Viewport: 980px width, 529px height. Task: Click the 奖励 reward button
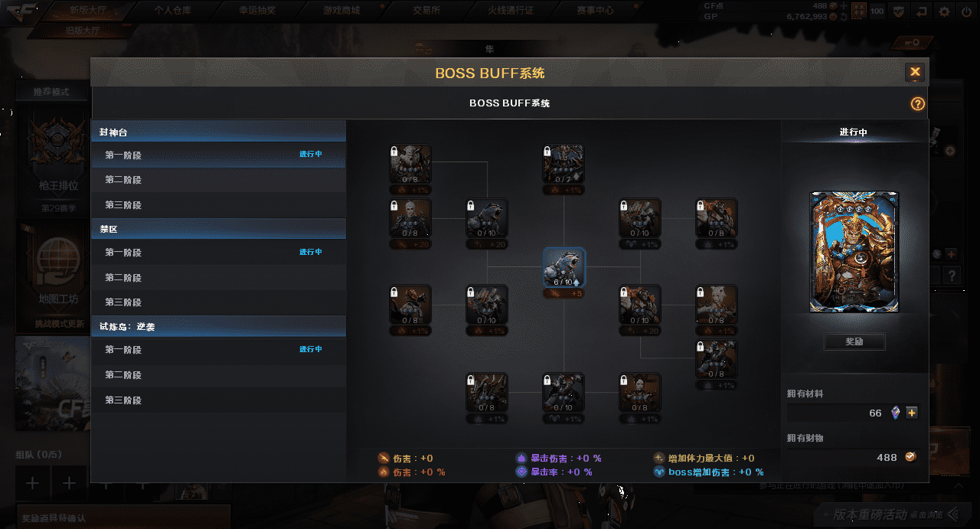coord(854,341)
